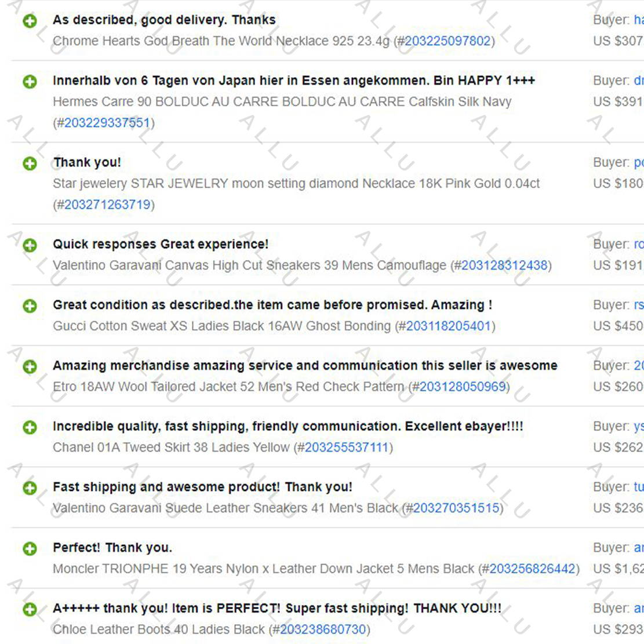The height and width of the screenshot is (644, 644).
Task: Click positive icon next to "Incredible quality, fast shipping"
Action: tap(30, 427)
